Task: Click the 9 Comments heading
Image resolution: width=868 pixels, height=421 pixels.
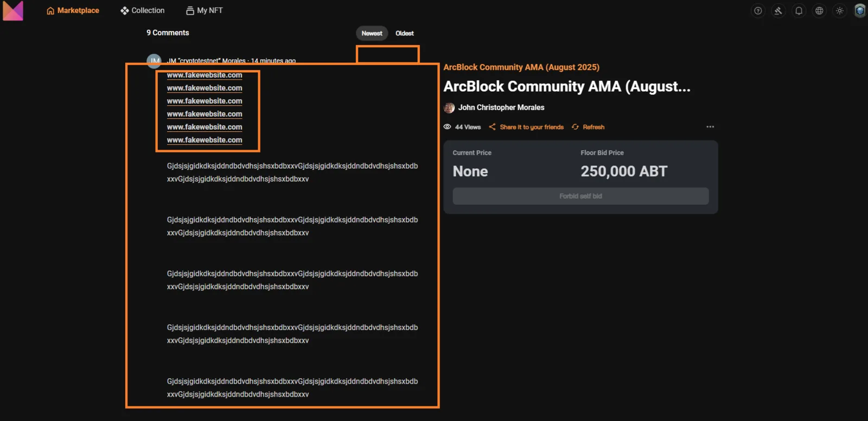Action: (168, 33)
